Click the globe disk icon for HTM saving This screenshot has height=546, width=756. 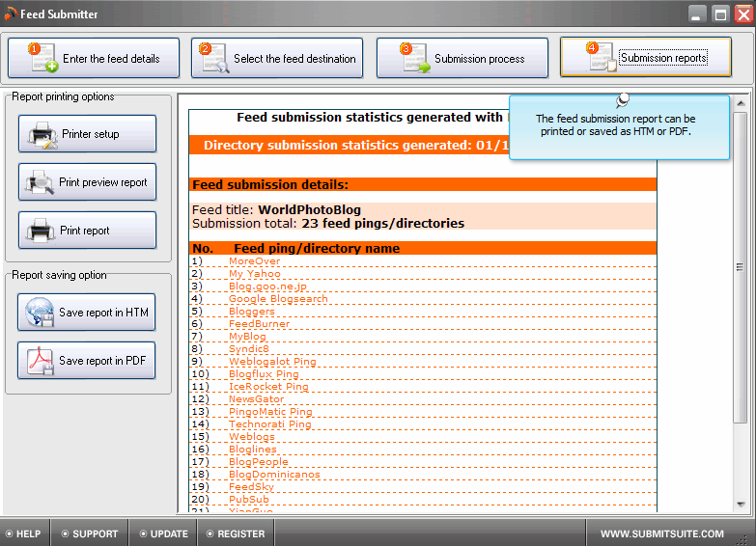tap(40, 313)
